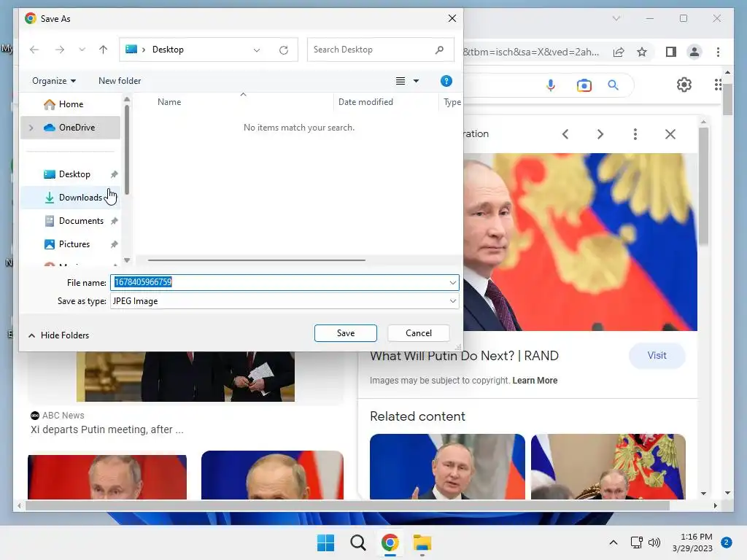Open the Save as type combo box
The image size is (747, 560).
285,301
